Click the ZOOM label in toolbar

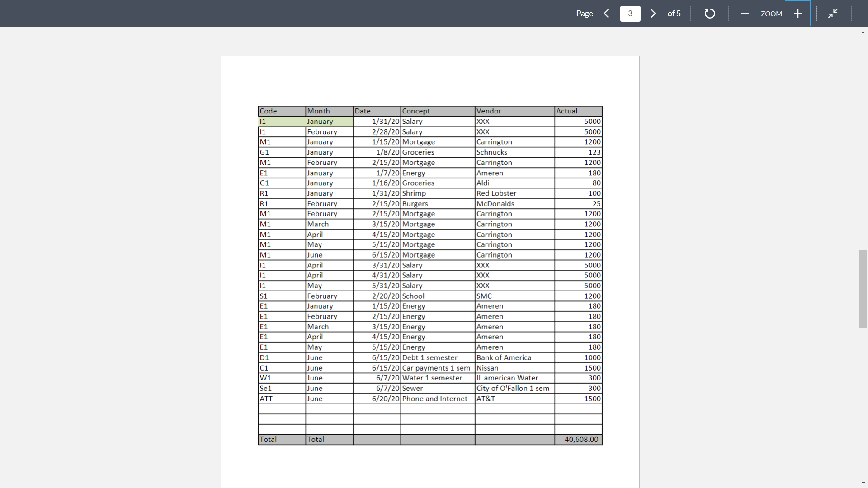tap(771, 14)
